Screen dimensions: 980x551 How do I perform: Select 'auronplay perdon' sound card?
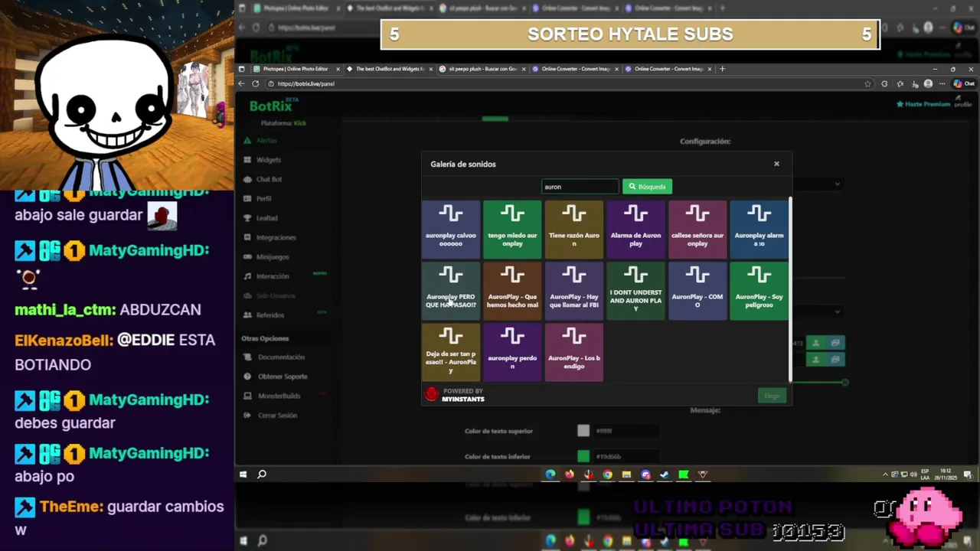(512, 352)
